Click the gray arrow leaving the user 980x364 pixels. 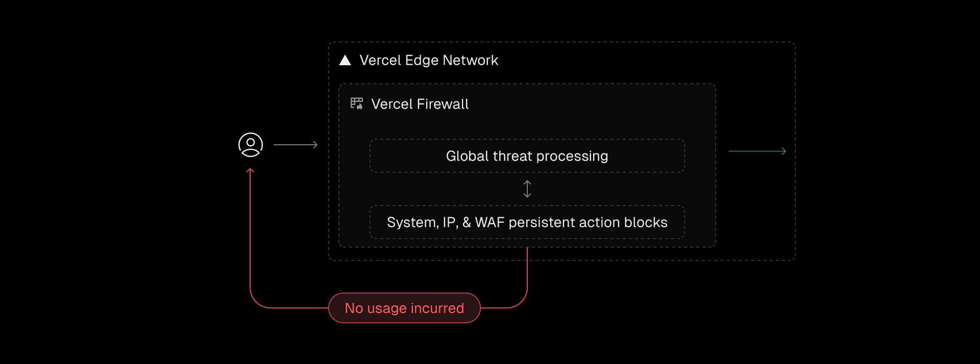coord(295,145)
